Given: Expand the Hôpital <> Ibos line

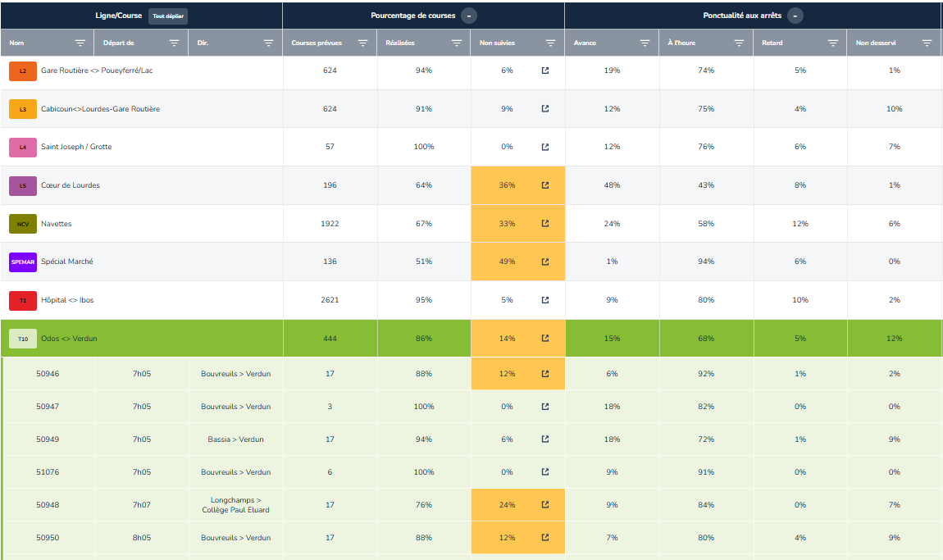Looking at the screenshot, I should point(67,300).
